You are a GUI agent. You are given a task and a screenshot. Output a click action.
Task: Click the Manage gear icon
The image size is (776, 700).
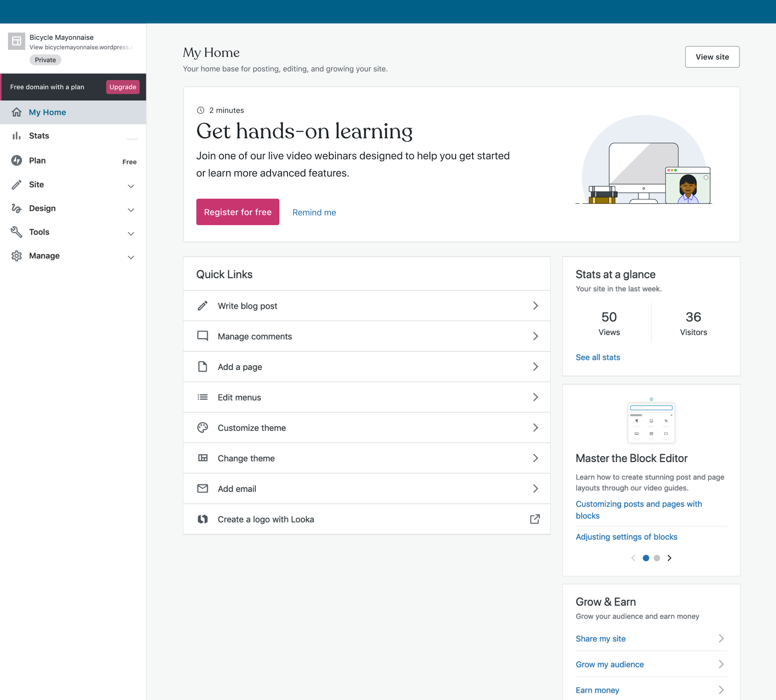16,256
